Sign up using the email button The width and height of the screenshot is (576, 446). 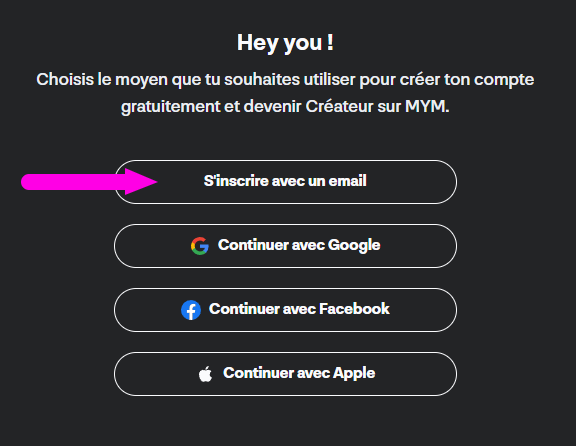(285, 182)
